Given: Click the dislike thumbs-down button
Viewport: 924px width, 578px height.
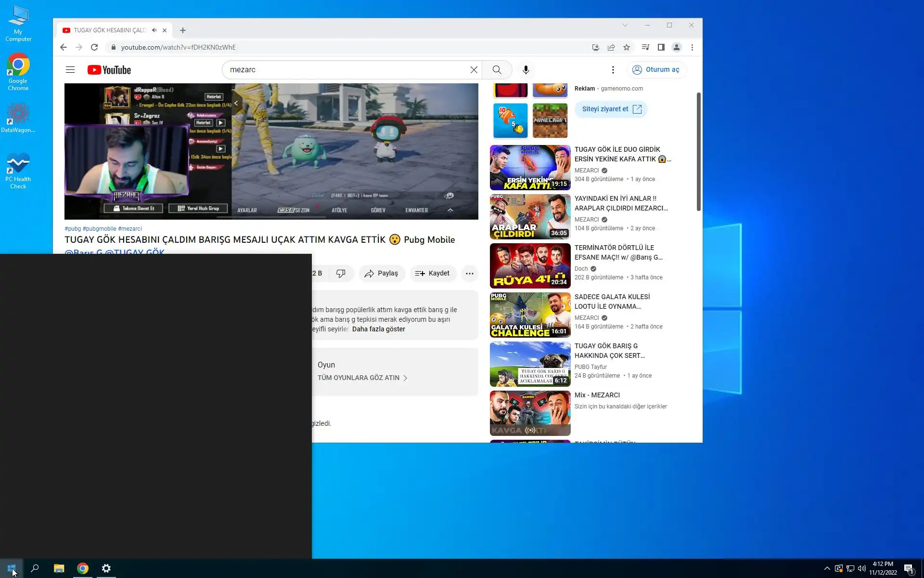Looking at the screenshot, I should coord(341,274).
